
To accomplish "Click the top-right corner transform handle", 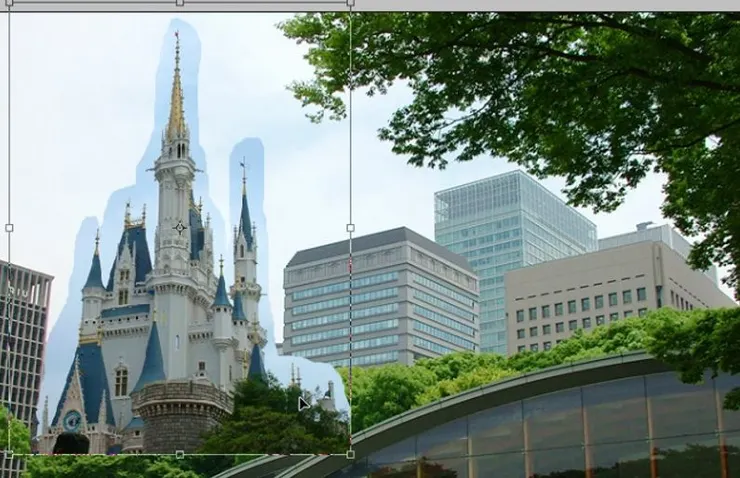I will click(x=350, y=2).
